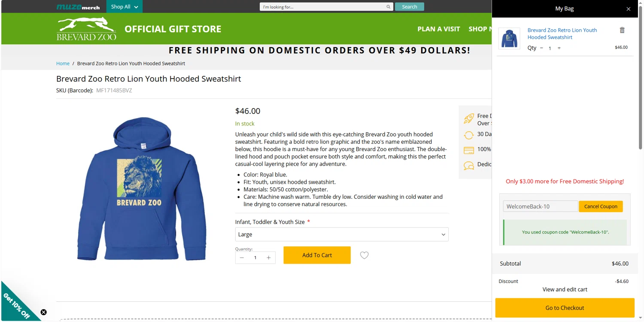The width and height of the screenshot is (644, 322).
Task: Decrease bag item quantity with minus
Action: (x=541, y=48)
